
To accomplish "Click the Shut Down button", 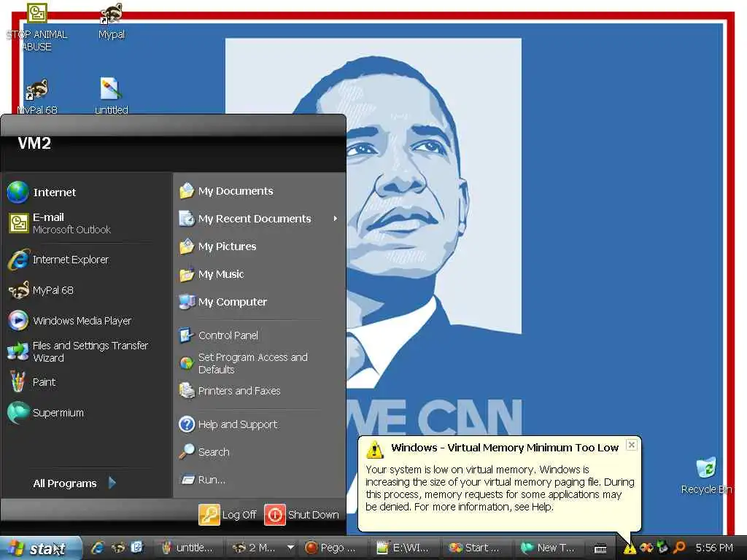I will (x=301, y=515).
